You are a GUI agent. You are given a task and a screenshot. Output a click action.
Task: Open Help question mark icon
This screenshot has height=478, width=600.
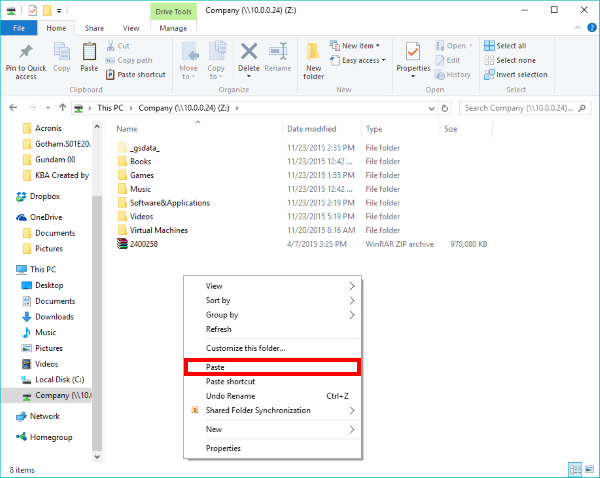pos(592,28)
